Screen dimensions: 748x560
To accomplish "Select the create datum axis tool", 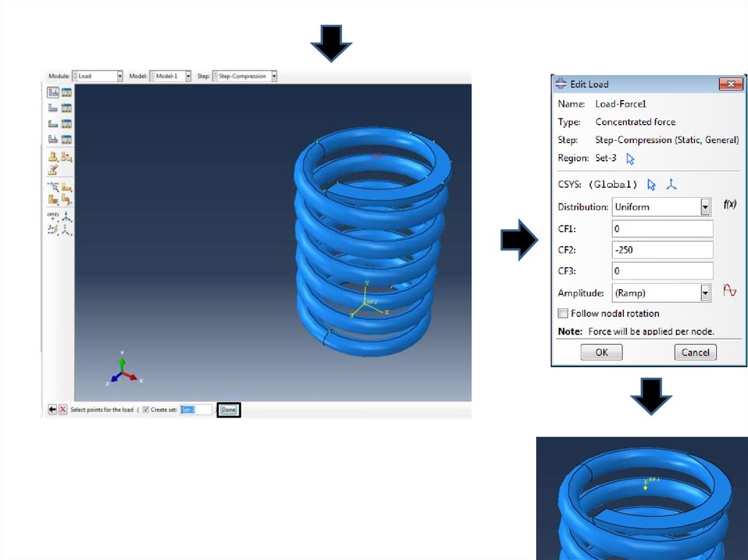I will click(x=66, y=217).
